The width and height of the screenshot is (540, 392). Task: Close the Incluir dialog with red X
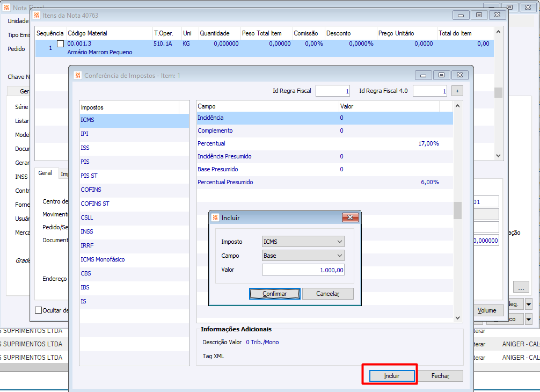(350, 217)
